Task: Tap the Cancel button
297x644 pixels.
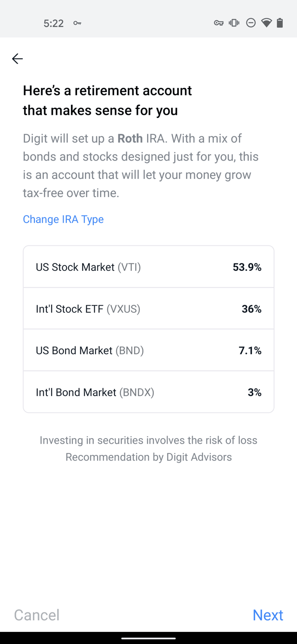Action: (37, 615)
